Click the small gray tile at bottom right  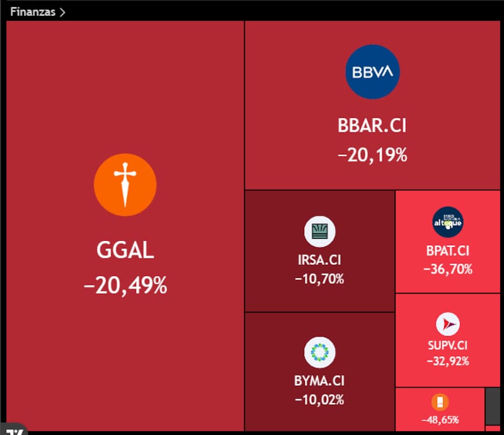tap(493, 406)
